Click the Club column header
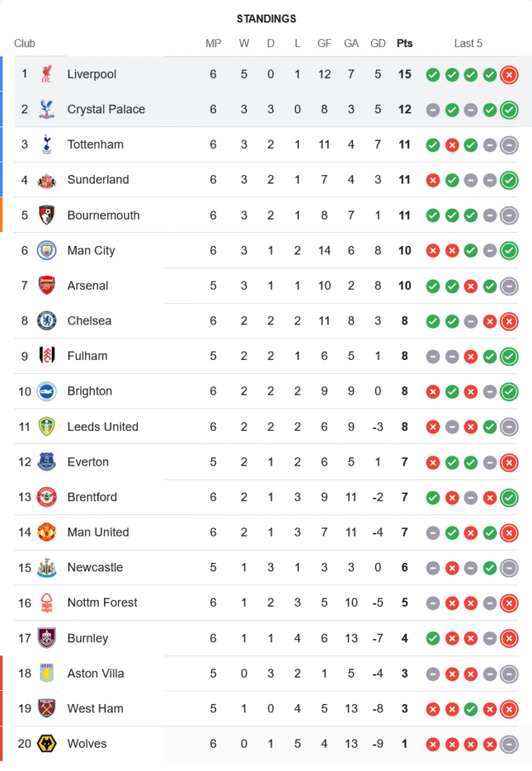 25,43
